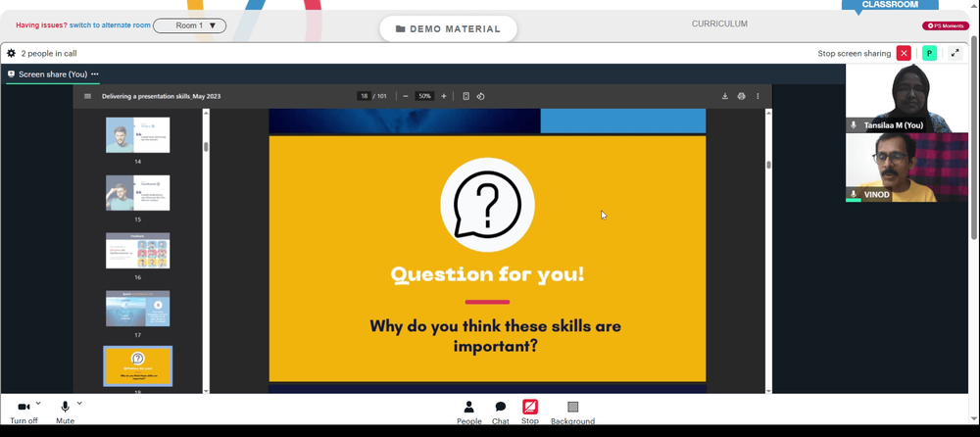Open Screen share options ellipsis menu
Image resolution: width=980 pixels, height=437 pixels.
pos(94,73)
